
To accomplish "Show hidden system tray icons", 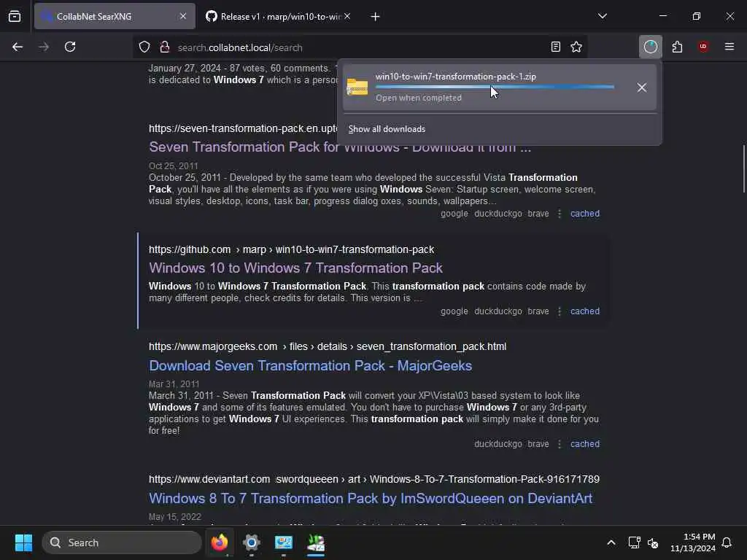I will click(x=611, y=542).
